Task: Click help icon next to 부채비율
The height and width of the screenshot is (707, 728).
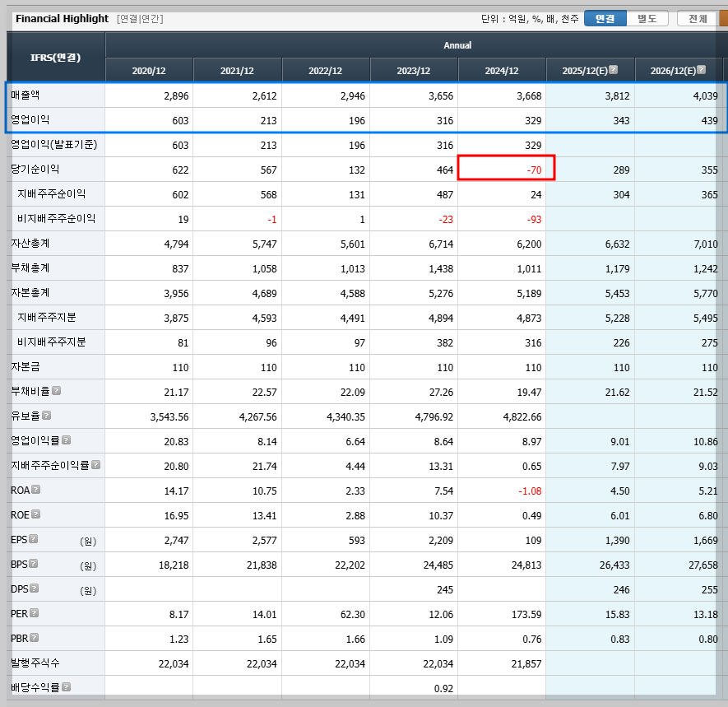Action: [x=56, y=391]
